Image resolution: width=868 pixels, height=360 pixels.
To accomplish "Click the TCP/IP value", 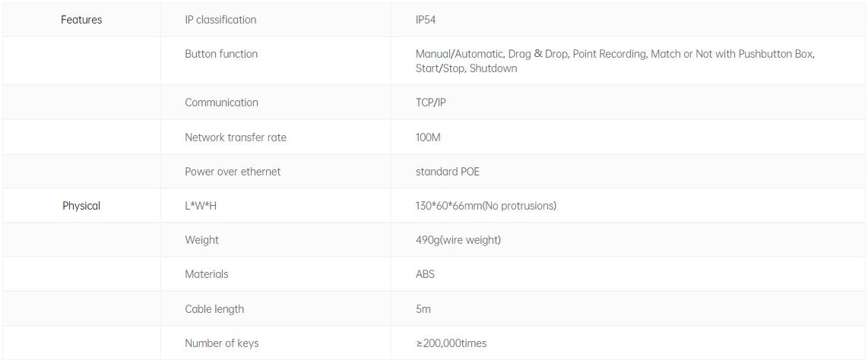I will 431,103.
